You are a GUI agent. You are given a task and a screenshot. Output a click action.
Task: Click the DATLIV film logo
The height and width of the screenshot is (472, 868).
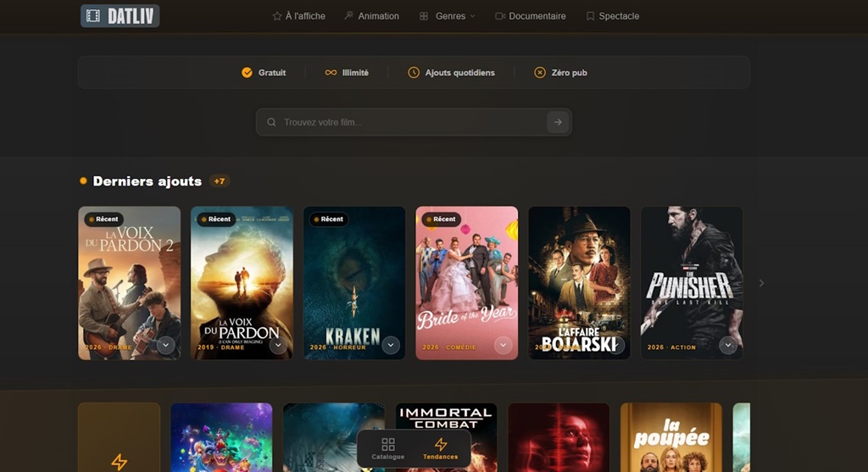pyautogui.click(x=120, y=16)
